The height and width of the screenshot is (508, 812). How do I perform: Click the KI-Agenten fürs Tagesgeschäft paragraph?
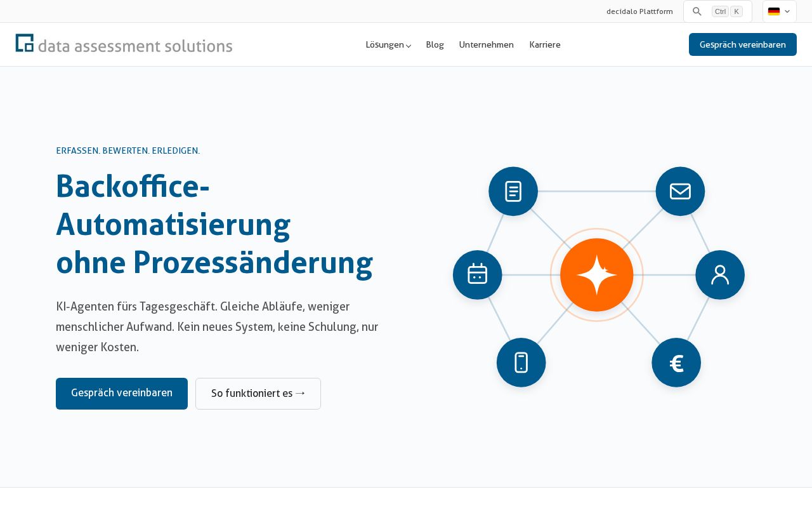217,327
